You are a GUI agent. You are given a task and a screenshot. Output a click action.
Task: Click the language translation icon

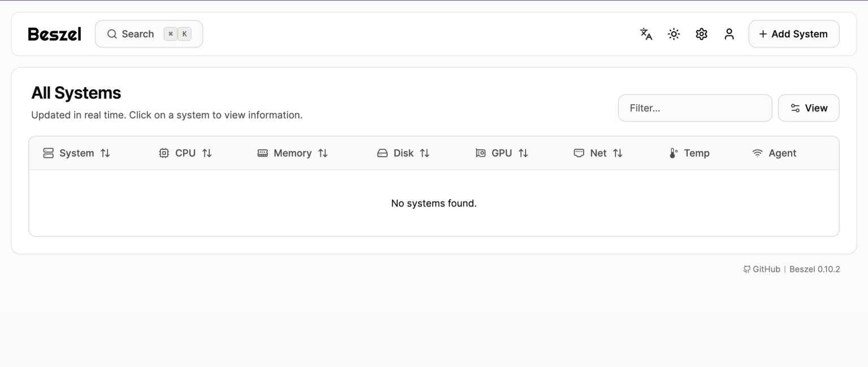point(645,34)
